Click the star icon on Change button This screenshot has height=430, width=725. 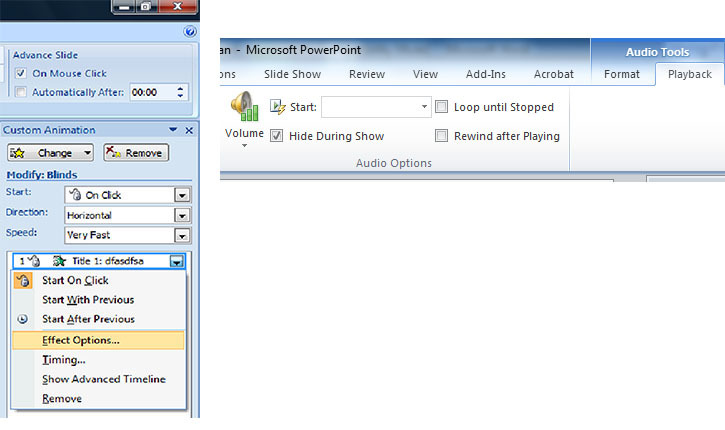point(17,153)
